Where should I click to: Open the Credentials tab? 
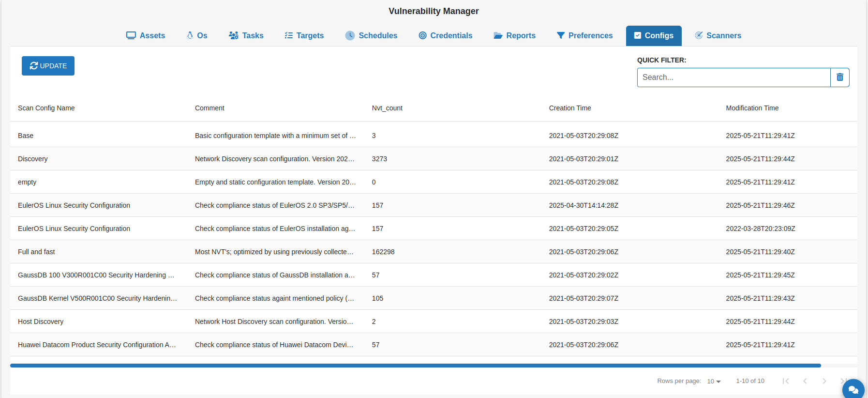click(446, 36)
